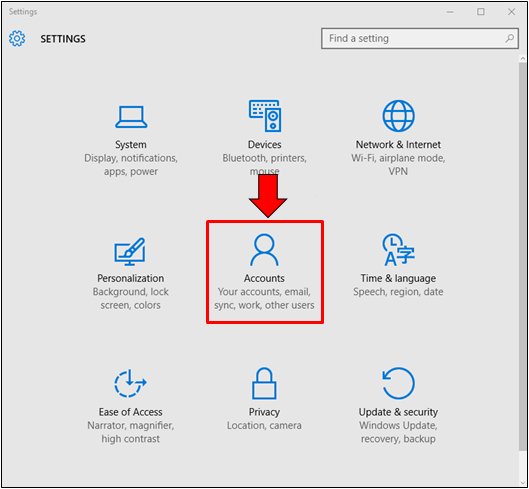Open the Accounts person icon
The image size is (529, 489).
[x=264, y=250]
